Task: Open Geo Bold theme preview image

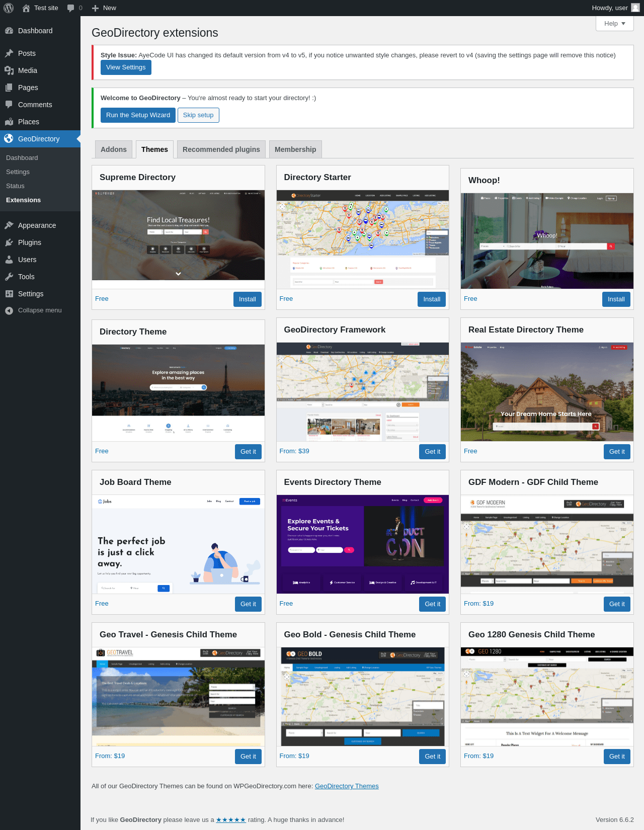Action: point(363,697)
